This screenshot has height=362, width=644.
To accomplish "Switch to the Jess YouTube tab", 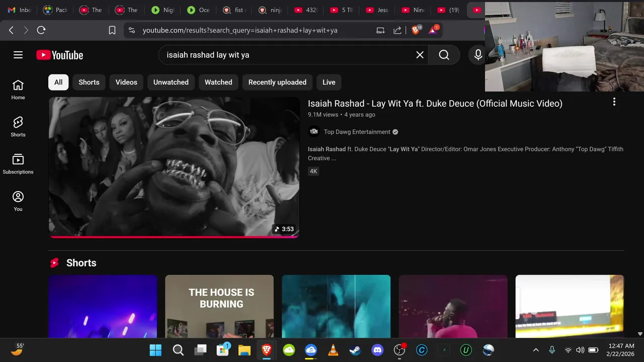I will [377, 10].
